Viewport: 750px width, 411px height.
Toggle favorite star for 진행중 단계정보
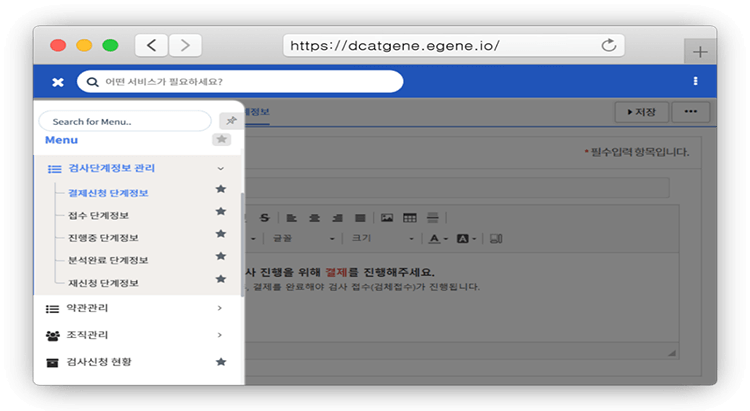[x=221, y=236]
